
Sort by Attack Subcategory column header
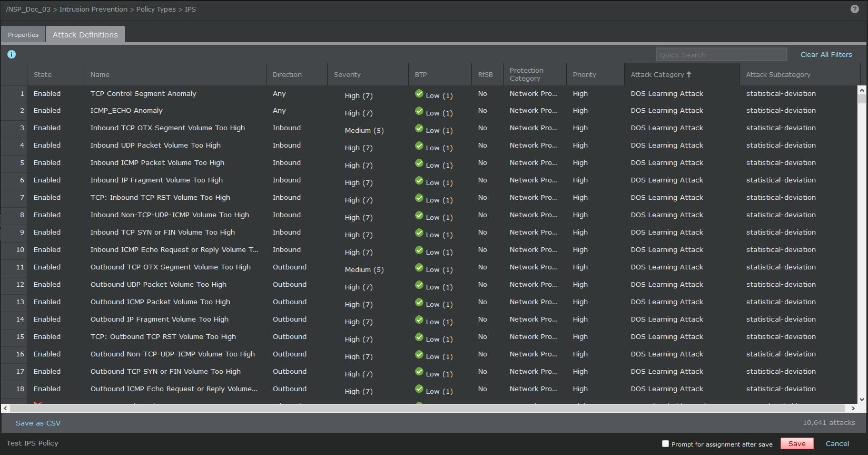click(800, 74)
